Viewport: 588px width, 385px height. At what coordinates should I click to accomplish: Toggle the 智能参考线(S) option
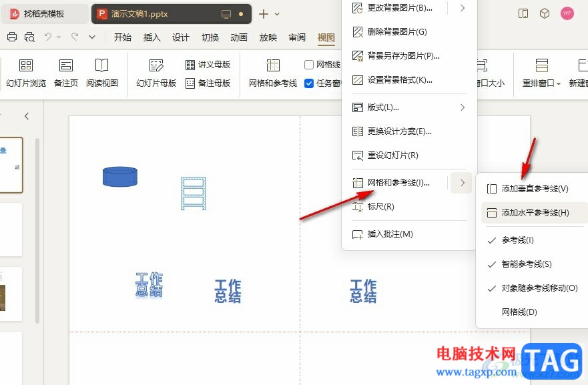[x=531, y=264]
